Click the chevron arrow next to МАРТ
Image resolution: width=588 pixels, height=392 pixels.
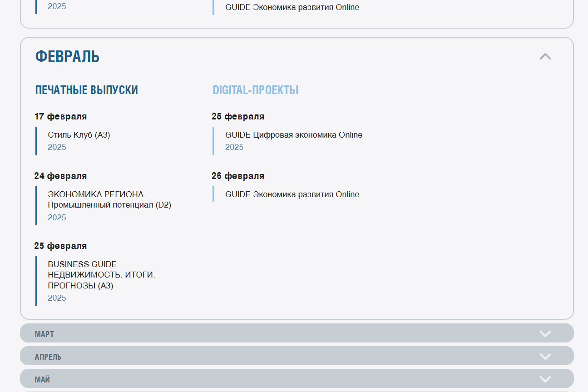[x=544, y=333]
